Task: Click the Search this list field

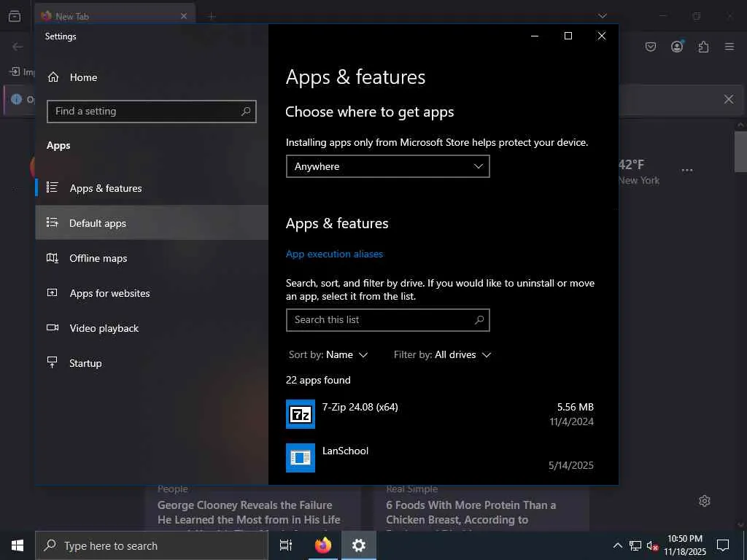Action: [x=388, y=320]
